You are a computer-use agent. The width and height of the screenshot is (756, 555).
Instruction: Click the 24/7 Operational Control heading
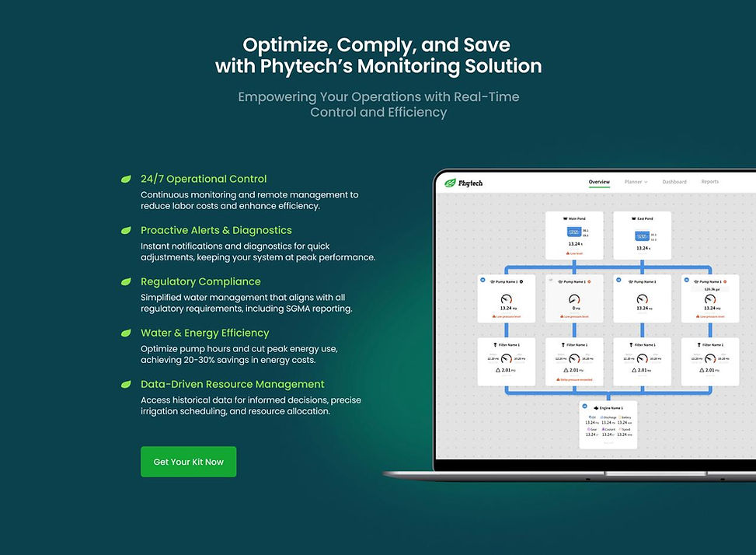point(204,179)
